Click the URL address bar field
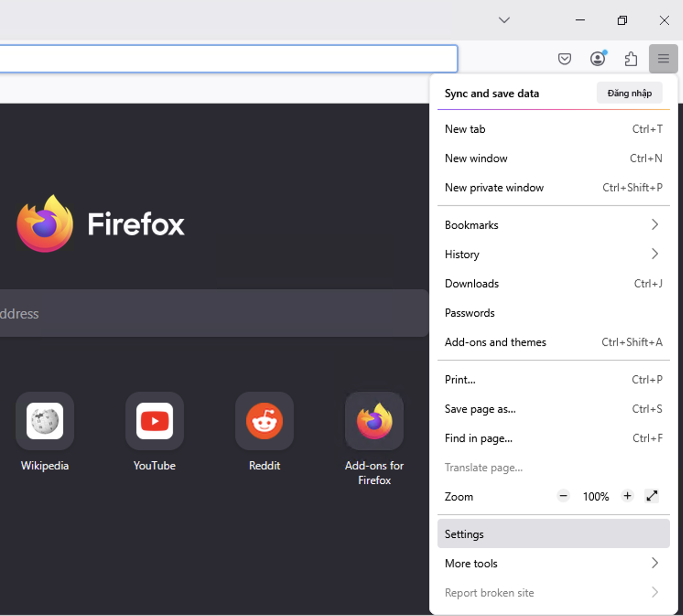 click(228, 59)
